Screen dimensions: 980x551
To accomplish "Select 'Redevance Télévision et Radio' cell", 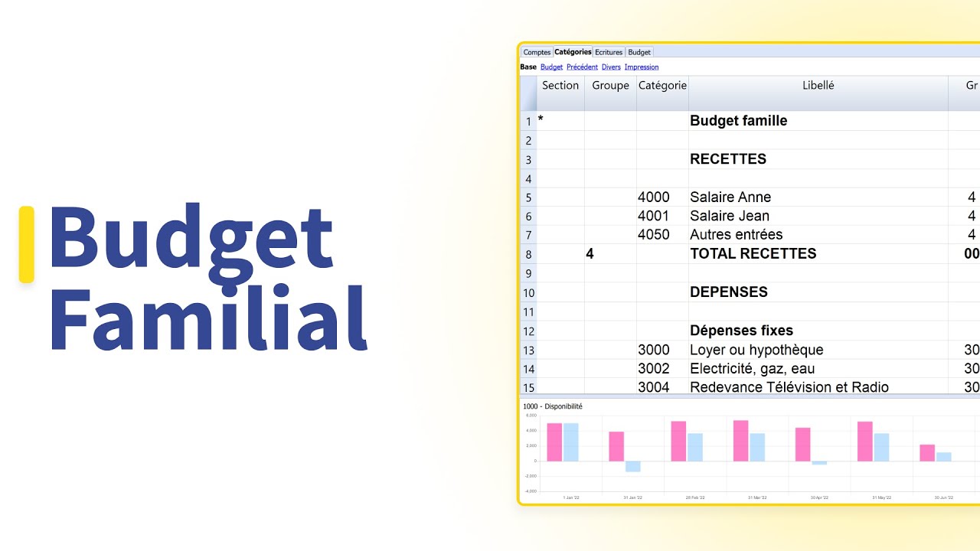I will click(818, 386).
